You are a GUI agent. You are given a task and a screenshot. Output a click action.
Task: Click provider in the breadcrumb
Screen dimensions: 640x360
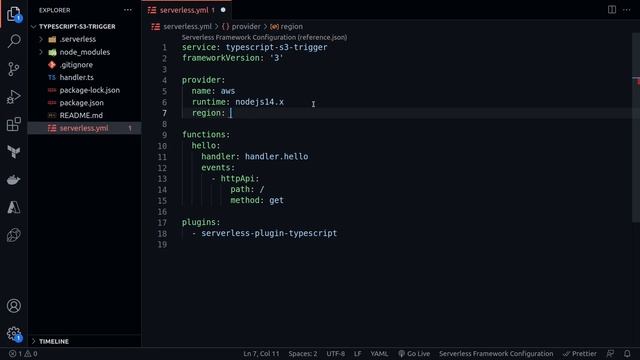[x=246, y=27]
